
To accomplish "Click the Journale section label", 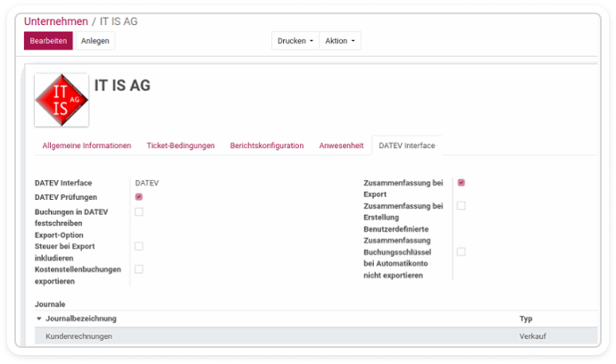I will tap(50, 304).
